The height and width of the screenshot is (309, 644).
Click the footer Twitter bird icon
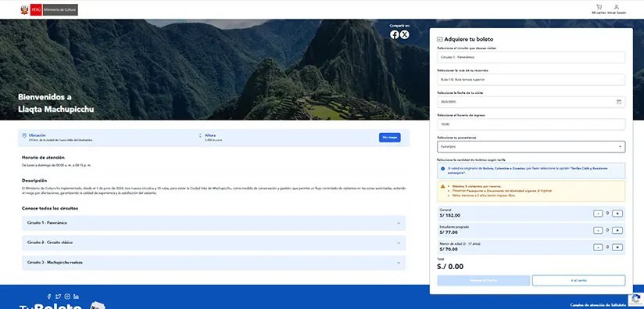(59, 296)
